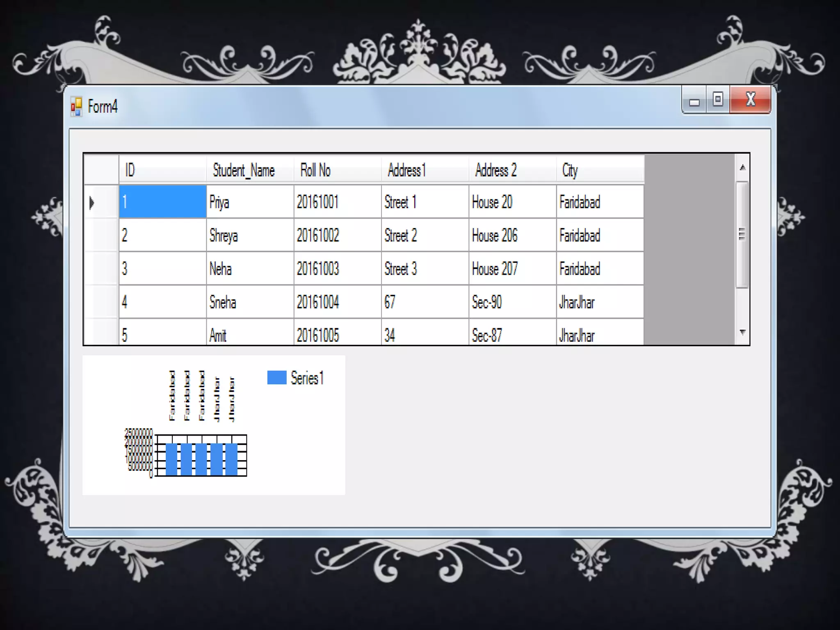Screen dimensions: 840x630
Task: Click the JharJhar cell in Sneha's row
Action: [600, 302]
